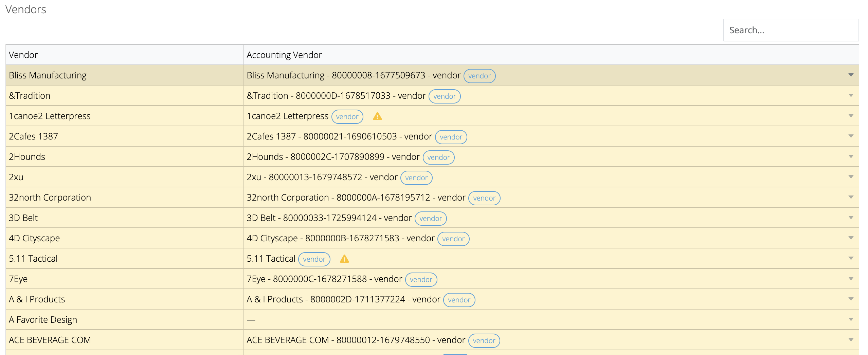Focus the Search input field
This screenshot has width=868, height=355.
[791, 30]
